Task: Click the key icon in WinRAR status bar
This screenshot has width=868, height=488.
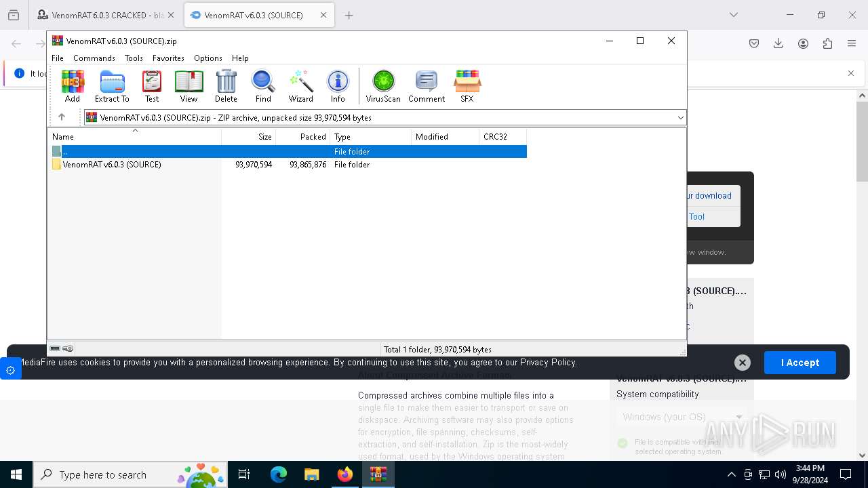Action: (x=68, y=348)
